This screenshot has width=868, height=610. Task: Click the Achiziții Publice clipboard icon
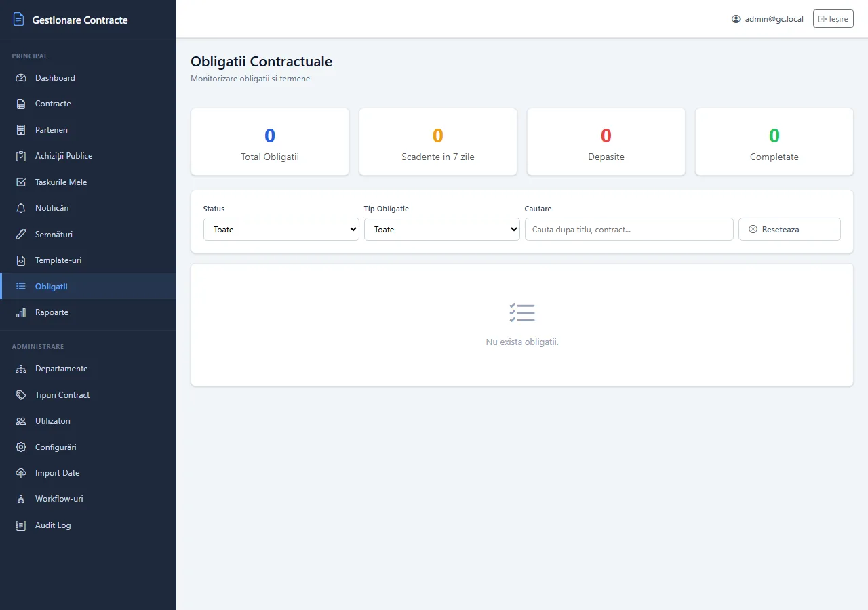(21, 156)
